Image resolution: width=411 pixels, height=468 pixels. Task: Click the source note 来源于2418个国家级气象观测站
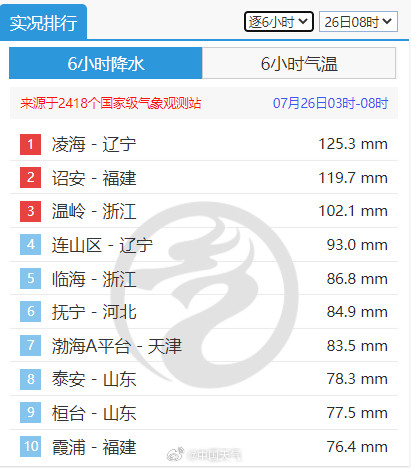[111, 103]
